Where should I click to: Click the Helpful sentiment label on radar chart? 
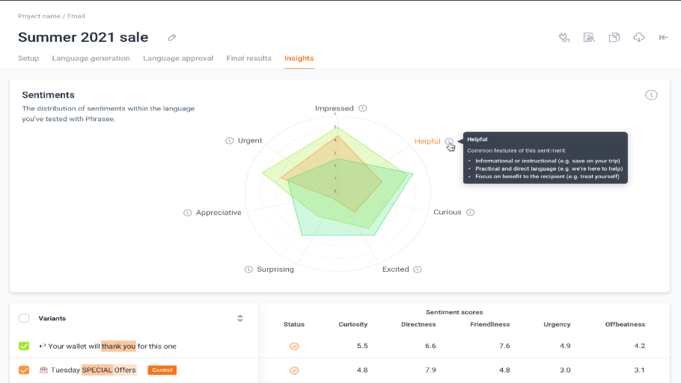pyautogui.click(x=427, y=141)
